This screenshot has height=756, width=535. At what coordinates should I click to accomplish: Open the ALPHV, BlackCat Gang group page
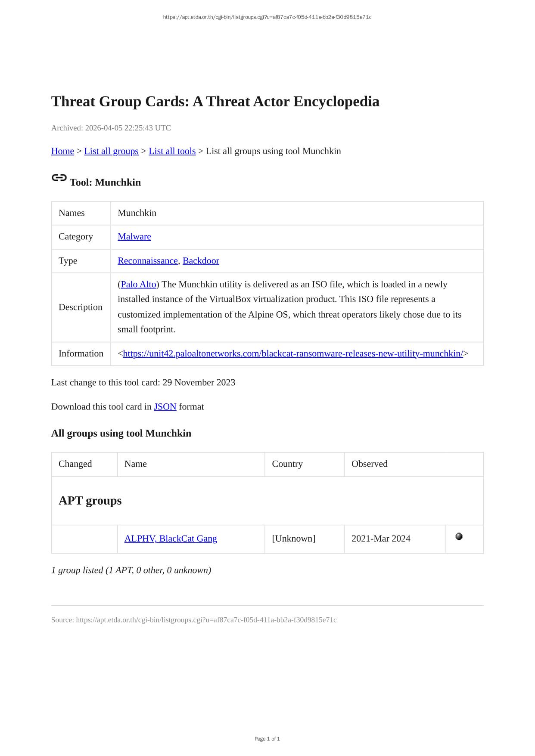pyautogui.click(x=171, y=539)
